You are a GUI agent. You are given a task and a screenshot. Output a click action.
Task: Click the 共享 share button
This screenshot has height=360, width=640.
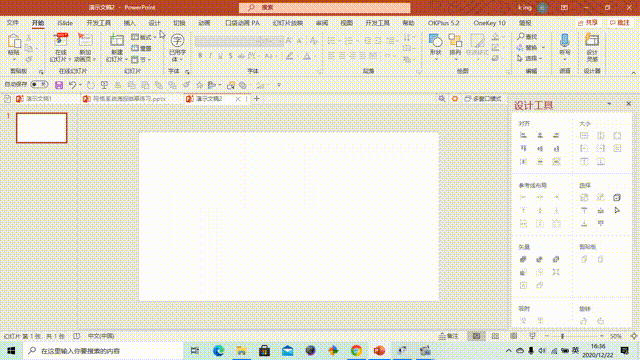588,23
